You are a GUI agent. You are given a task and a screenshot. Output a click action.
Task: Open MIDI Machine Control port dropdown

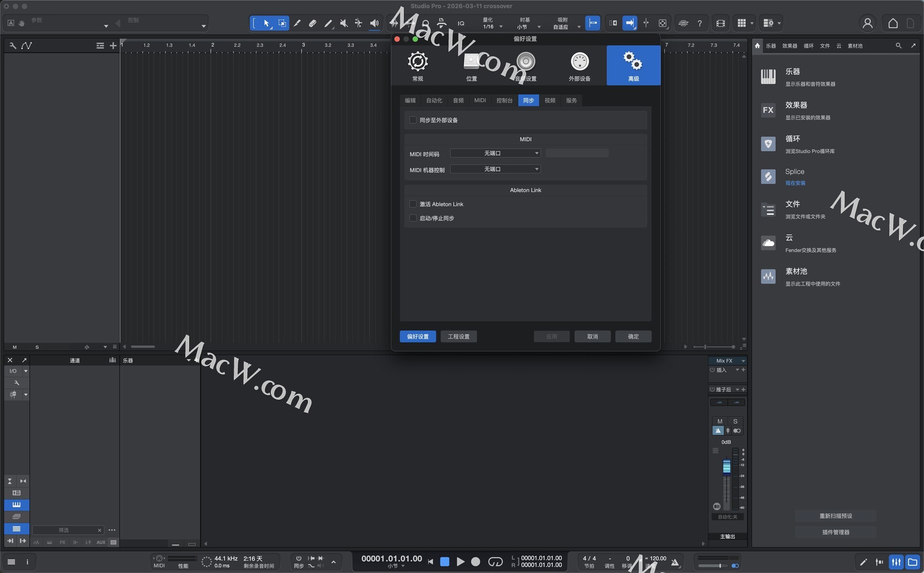pyautogui.click(x=495, y=169)
